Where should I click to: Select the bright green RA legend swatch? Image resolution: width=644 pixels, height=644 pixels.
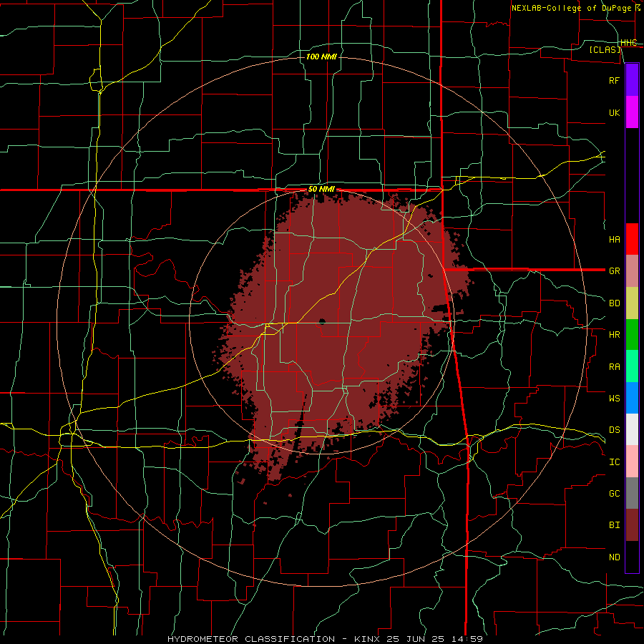(632, 366)
